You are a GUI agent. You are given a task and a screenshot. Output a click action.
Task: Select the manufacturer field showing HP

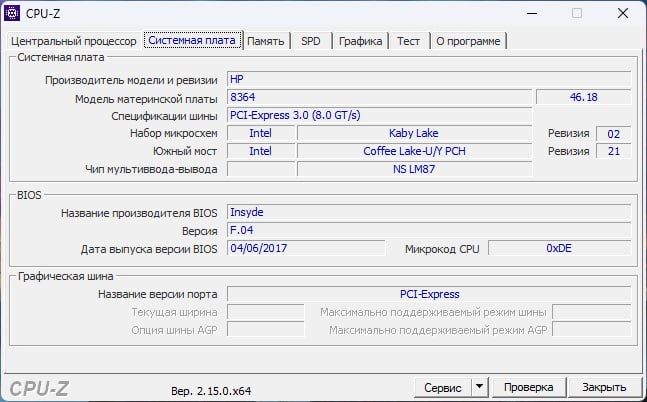click(x=429, y=79)
